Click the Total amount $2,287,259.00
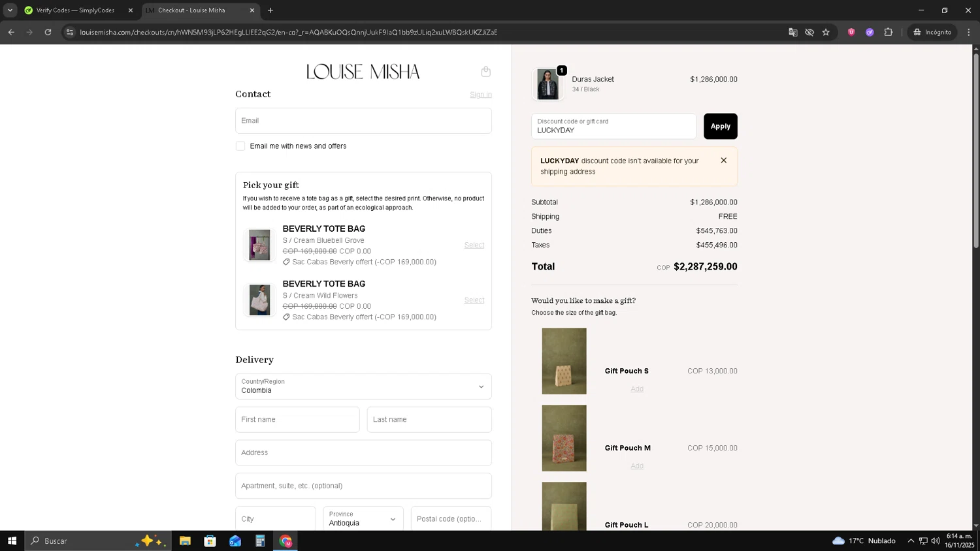 click(x=706, y=266)
